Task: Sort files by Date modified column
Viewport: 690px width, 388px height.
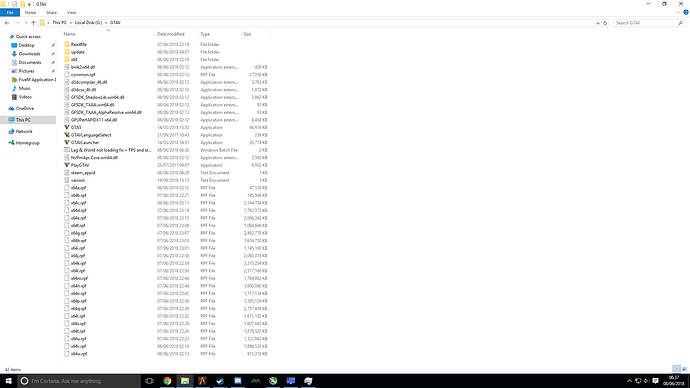Action: tap(171, 34)
